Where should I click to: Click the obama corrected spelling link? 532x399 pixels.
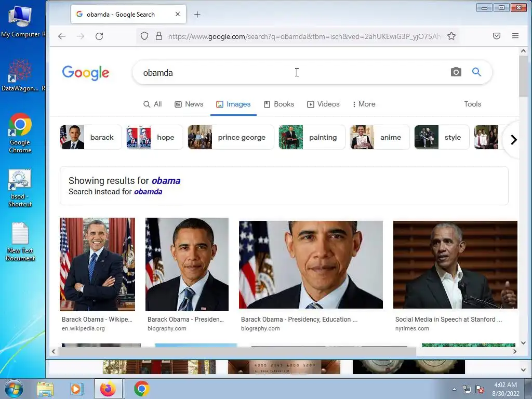coord(166,180)
